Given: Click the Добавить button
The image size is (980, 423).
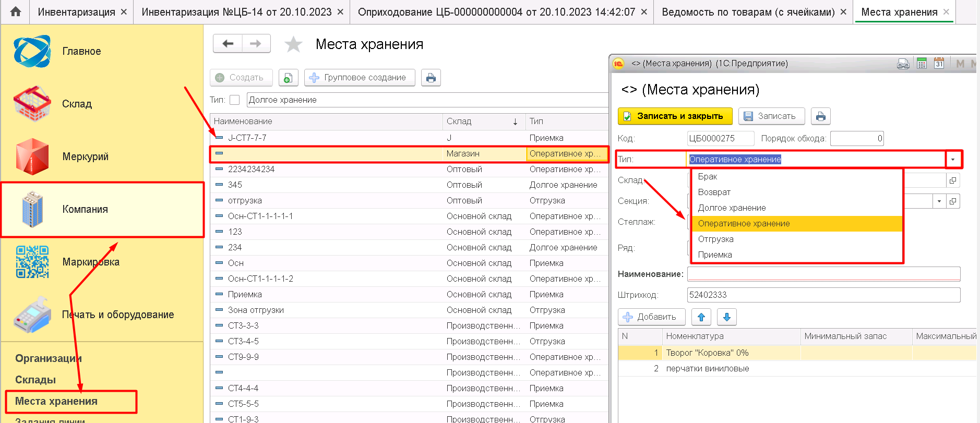Looking at the screenshot, I should (651, 317).
